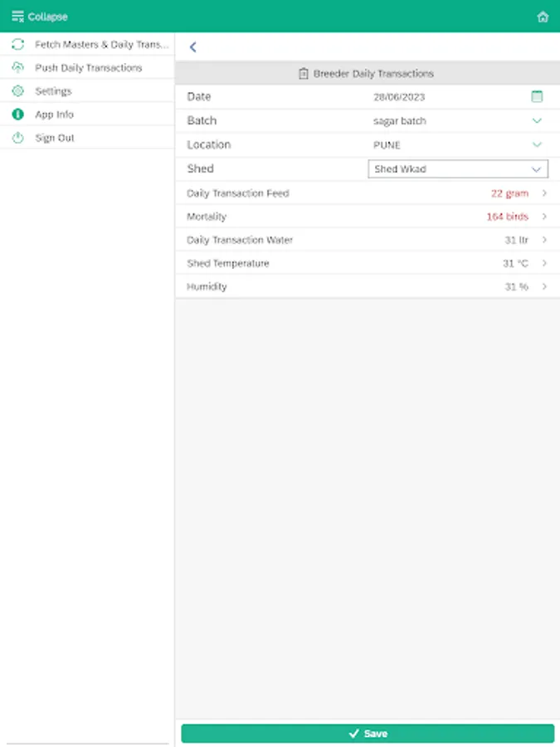The width and height of the screenshot is (560, 747).
Task: Open the Shed Temperature entry
Action: [365, 263]
